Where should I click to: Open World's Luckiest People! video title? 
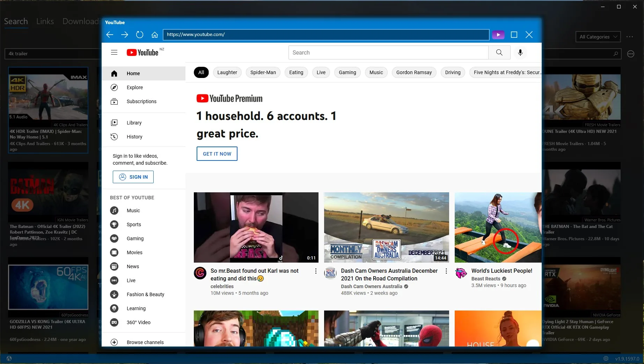(502, 271)
